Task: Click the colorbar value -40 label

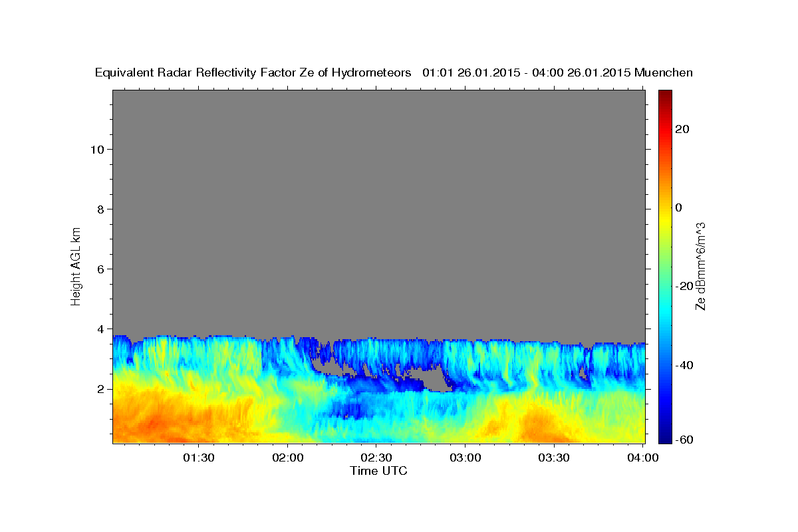Action: pos(686,365)
